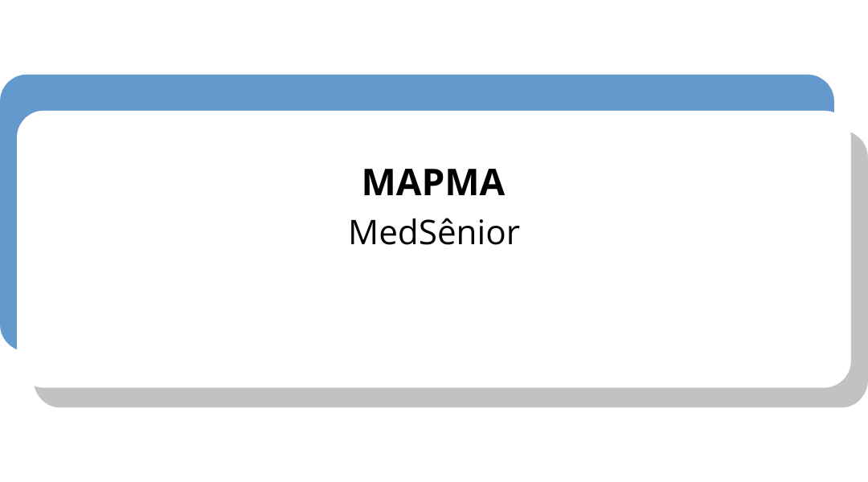The height and width of the screenshot is (482, 868).
Task: Click the white slide margin above the blue shape
Action: point(434,36)
